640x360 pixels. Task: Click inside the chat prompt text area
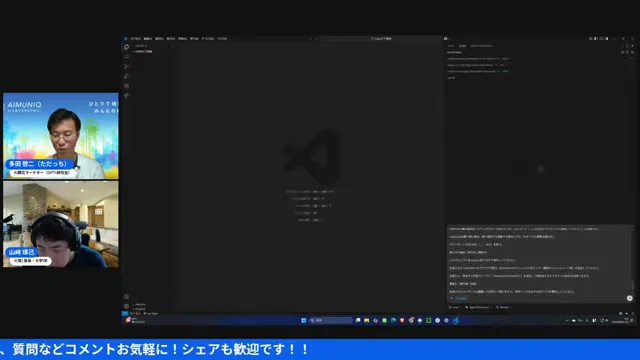coord(539,260)
